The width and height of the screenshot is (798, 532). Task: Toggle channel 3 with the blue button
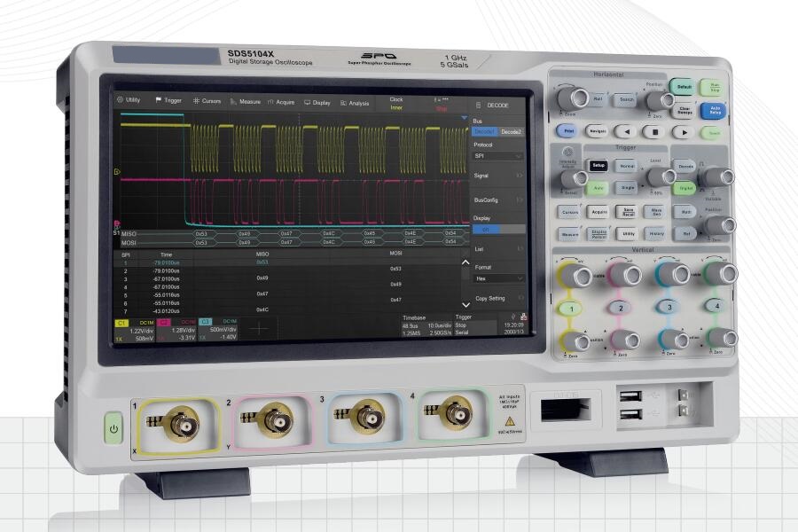[x=669, y=307]
